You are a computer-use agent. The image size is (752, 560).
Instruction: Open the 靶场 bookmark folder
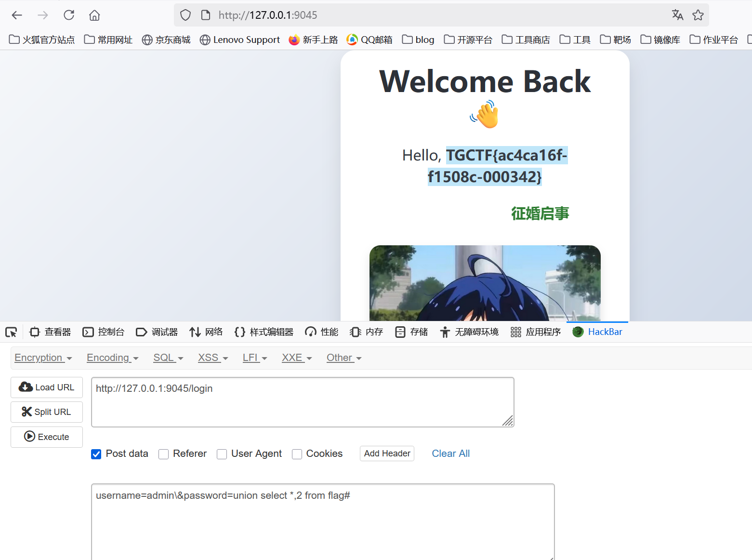(x=615, y=40)
